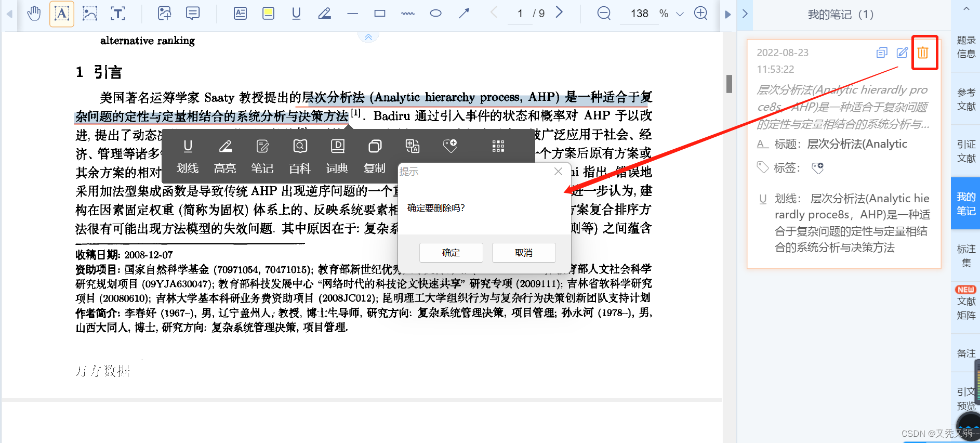Add a tag next to 标签

point(818,167)
